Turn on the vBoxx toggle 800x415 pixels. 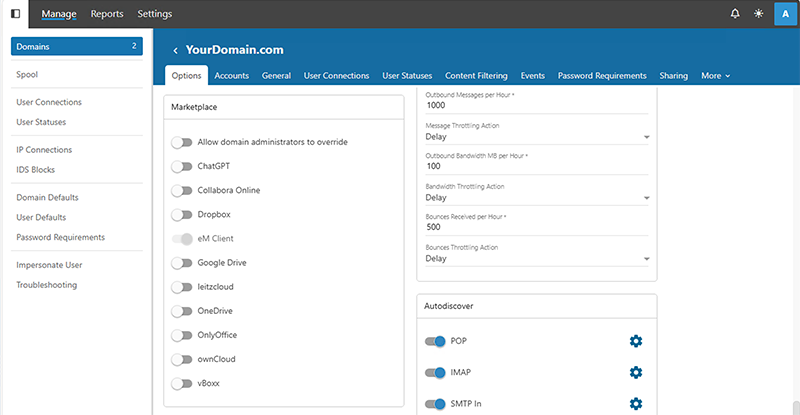point(182,383)
